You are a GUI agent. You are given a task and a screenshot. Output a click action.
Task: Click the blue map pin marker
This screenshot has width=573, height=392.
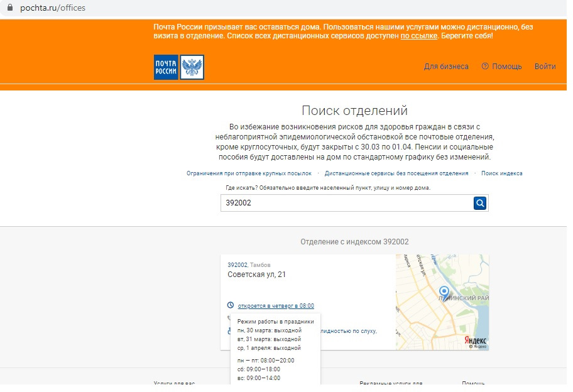[x=444, y=293]
